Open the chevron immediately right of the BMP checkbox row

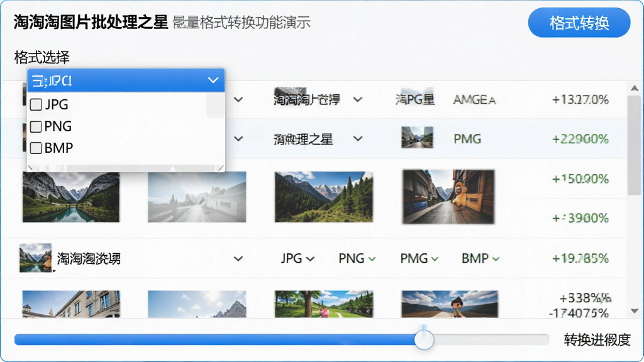click(238, 139)
